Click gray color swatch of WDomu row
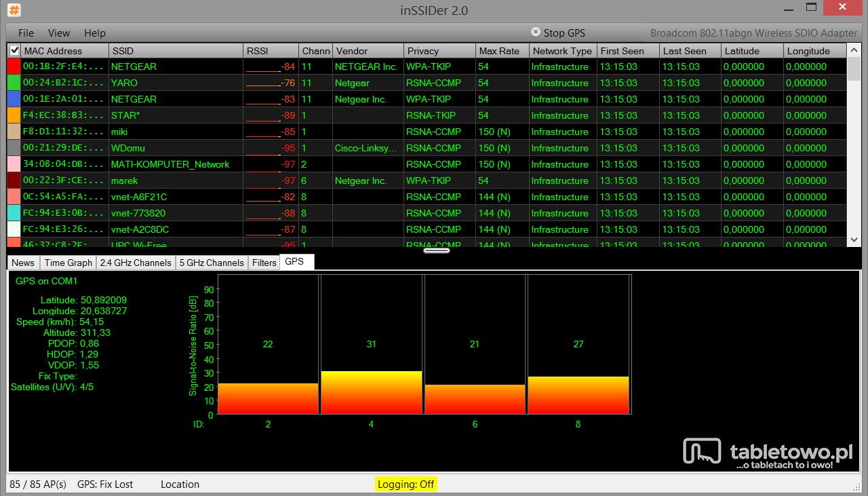The height and width of the screenshot is (496, 868). click(x=14, y=148)
